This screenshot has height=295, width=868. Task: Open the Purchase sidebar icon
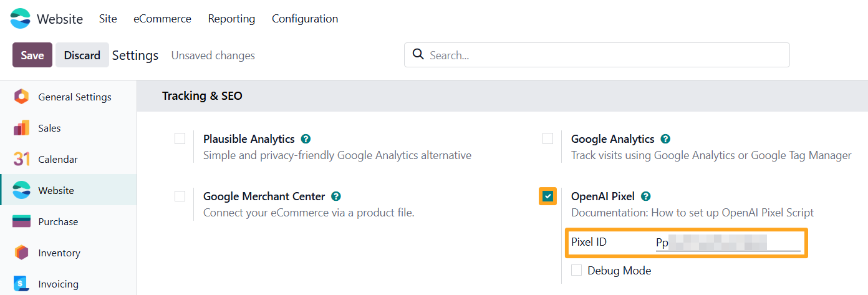(21, 221)
